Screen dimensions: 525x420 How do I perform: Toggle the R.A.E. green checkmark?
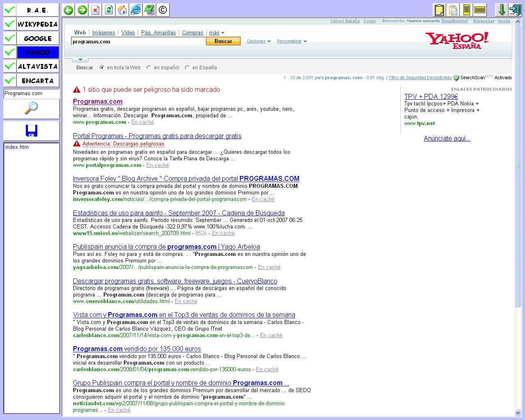[x=10, y=10]
